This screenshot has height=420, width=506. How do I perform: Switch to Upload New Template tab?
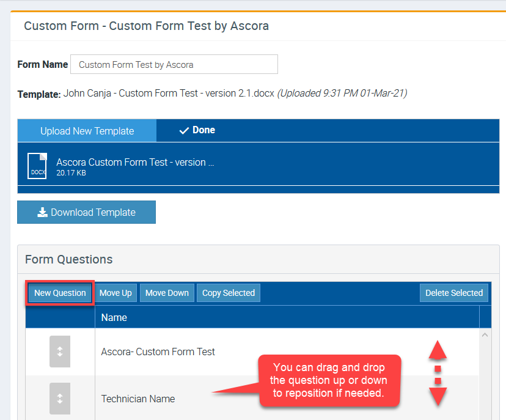tap(87, 131)
